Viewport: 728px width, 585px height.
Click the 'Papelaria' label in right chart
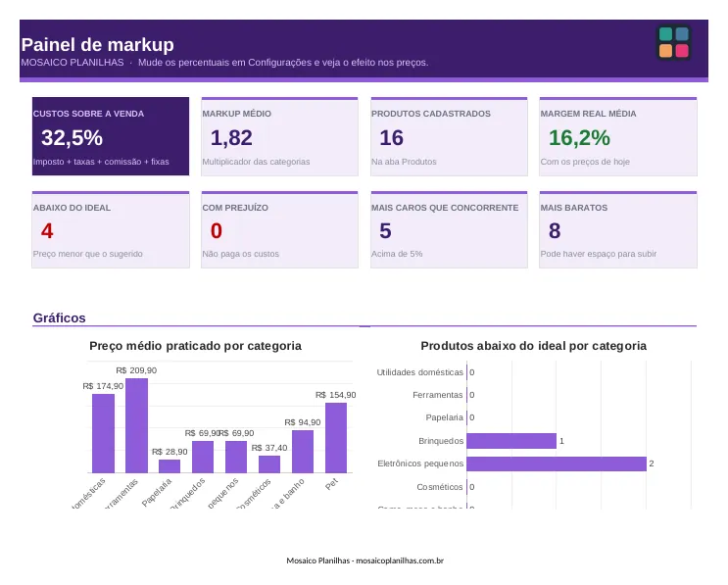click(444, 417)
